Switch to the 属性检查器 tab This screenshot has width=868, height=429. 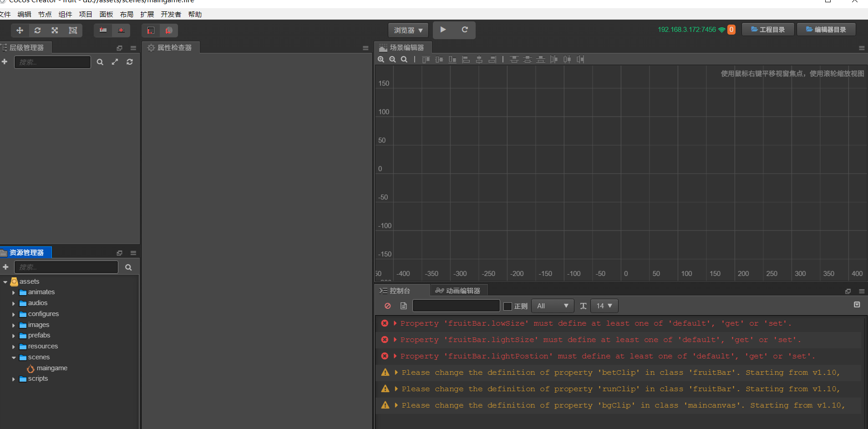[171, 48]
